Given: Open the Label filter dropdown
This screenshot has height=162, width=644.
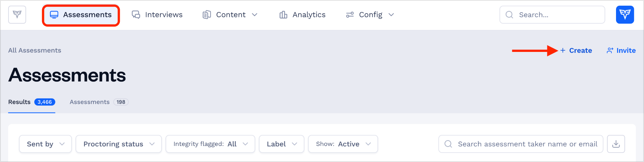Looking at the screenshot, I should 282,144.
